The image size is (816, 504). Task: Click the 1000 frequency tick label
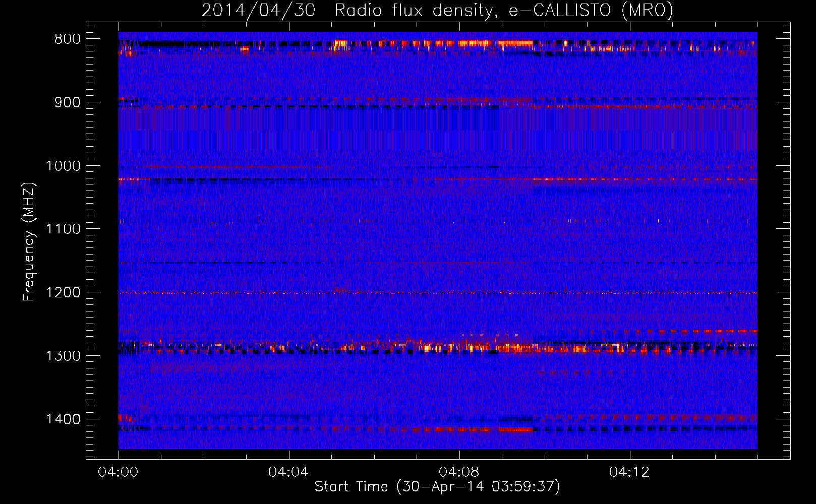[63, 166]
